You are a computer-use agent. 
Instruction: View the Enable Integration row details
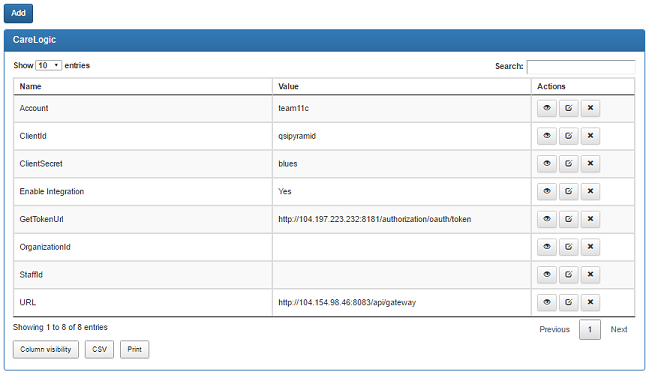coord(547,191)
